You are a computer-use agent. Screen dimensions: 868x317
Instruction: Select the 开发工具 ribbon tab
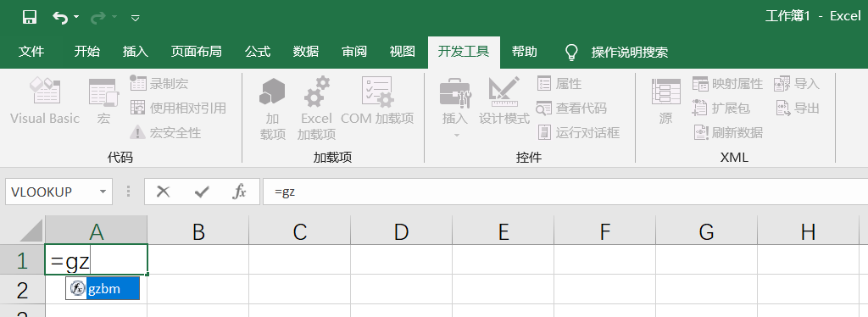point(464,52)
